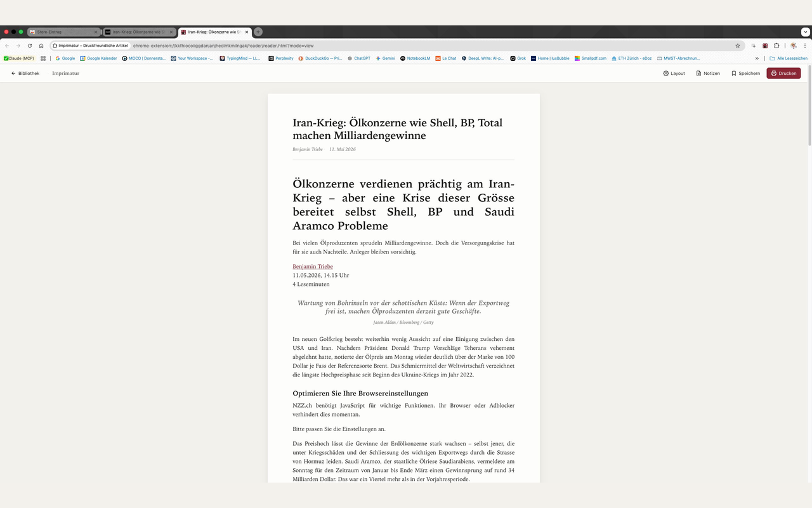Viewport: 812px width, 508px height.
Task: Open the Claude (MCP) bookmark
Action: point(19,58)
